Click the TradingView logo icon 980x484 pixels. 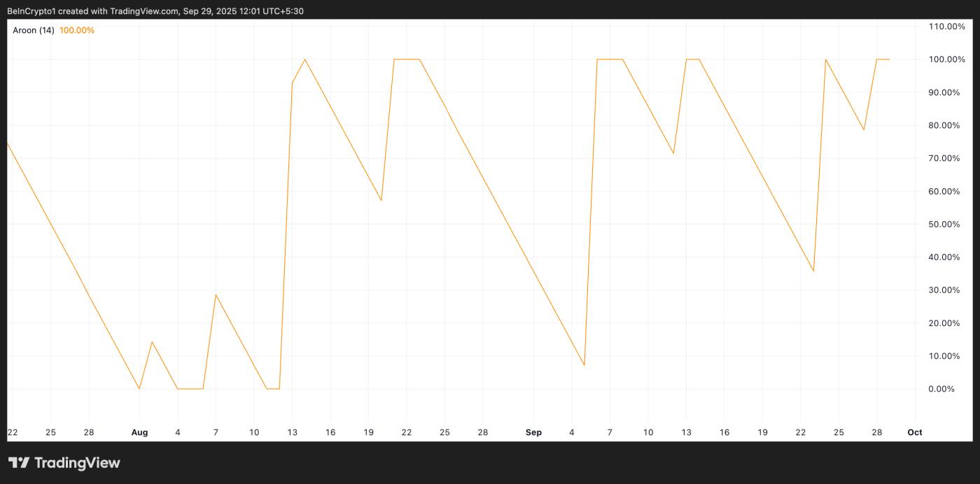click(x=19, y=463)
